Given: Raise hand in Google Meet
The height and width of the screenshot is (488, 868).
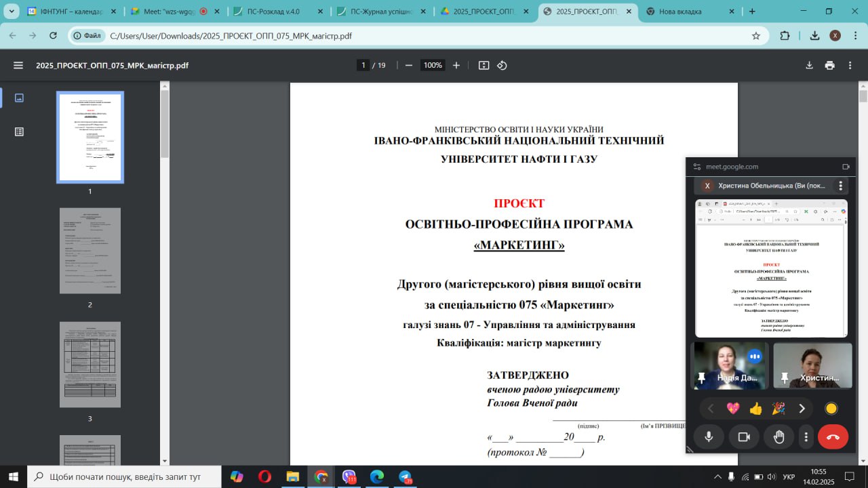Looking at the screenshot, I should (x=778, y=437).
